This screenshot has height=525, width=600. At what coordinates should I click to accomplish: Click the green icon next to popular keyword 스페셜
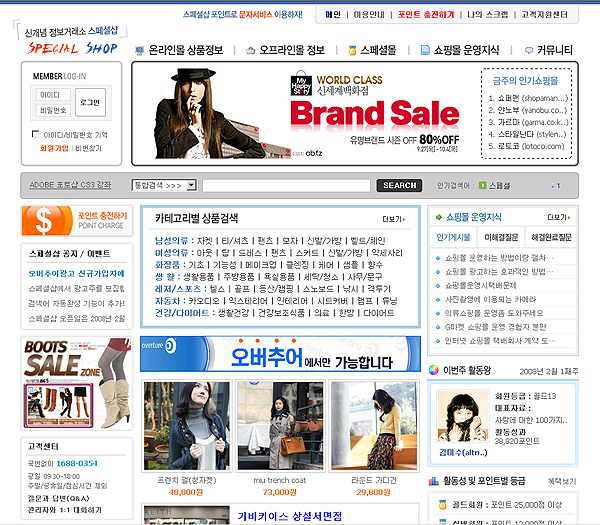(x=483, y=185)
